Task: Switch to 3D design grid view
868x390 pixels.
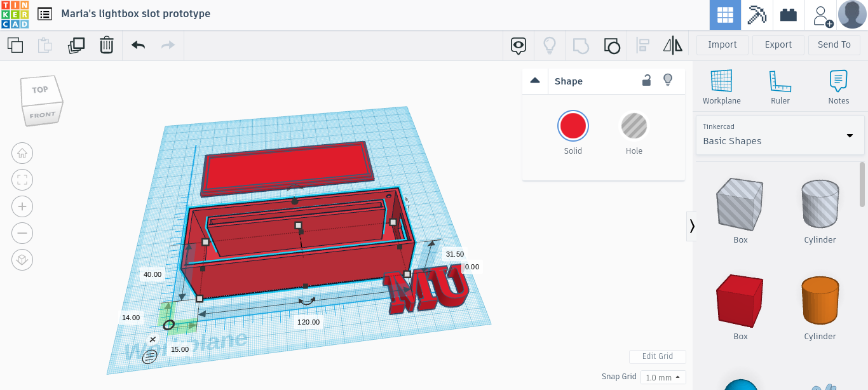Action: (x=725, y=15)
